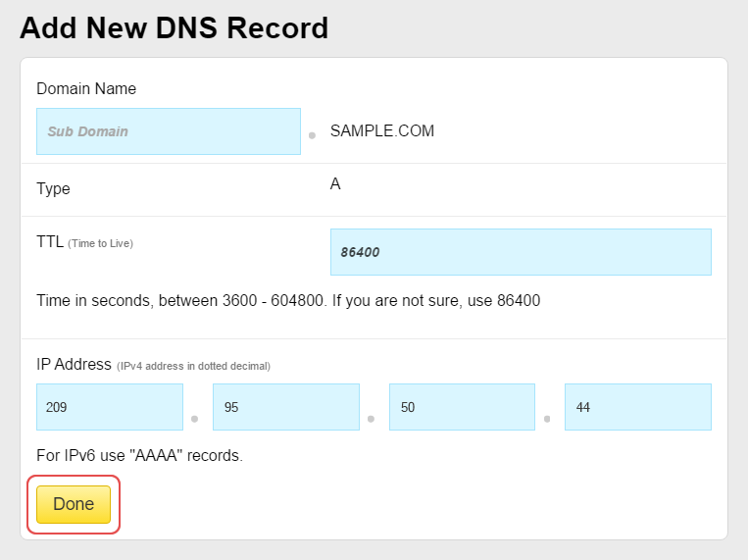Focus the third IP octet field containing 50
Image resolution: width=748 pixels, height=560 pixels.
462,407
